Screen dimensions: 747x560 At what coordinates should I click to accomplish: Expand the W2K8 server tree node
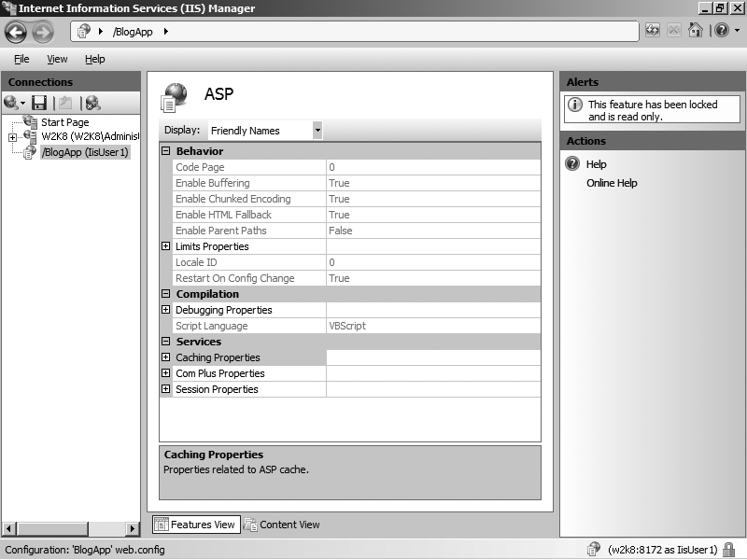(x=12, y=137)
